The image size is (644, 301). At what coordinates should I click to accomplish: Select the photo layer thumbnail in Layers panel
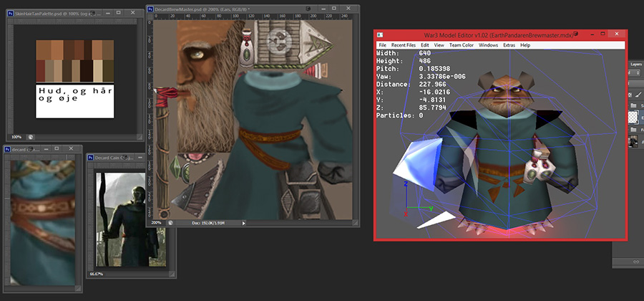point(634,141)
